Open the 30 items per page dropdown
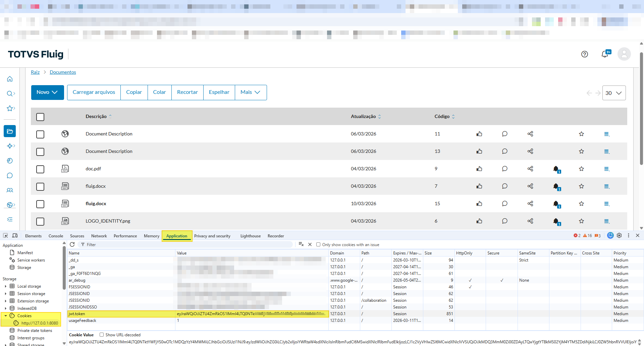 (614, 93)
